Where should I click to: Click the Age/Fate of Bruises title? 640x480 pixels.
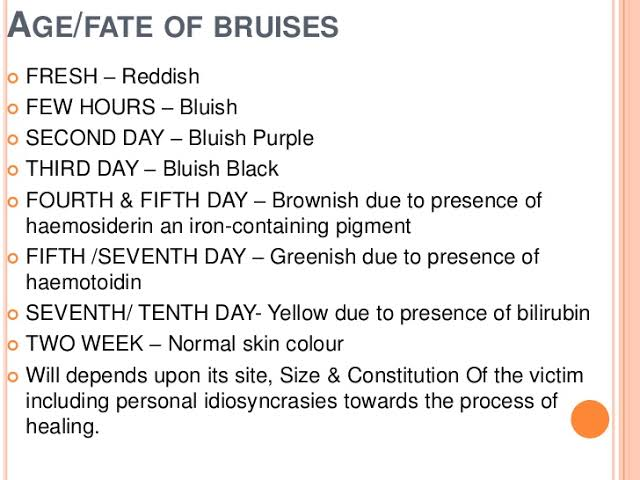pyautogui.click(x=173, y=25)
